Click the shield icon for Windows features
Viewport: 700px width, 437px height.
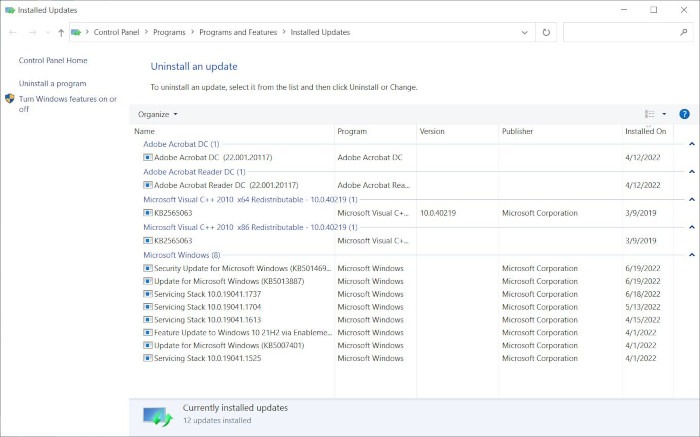10,99
